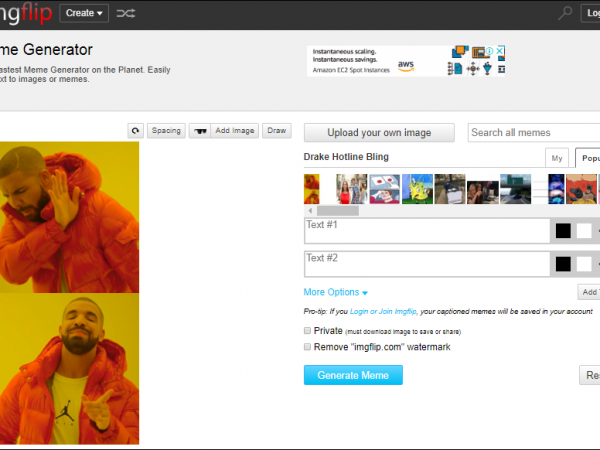This screenshot has width=600, height=450.
Task: Click the Generate Meme button
Action: click(353, 375)
